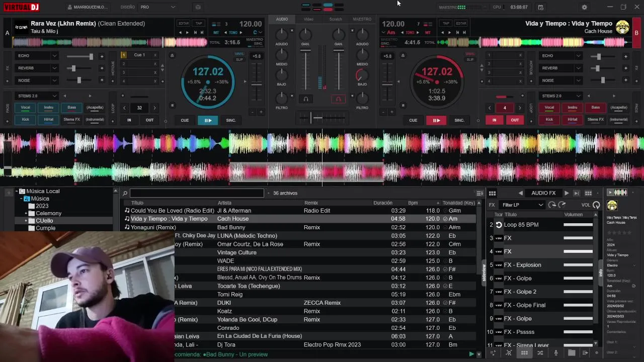
Task: Switch to AUDIO mixer tab
Action: click(282, 19)
